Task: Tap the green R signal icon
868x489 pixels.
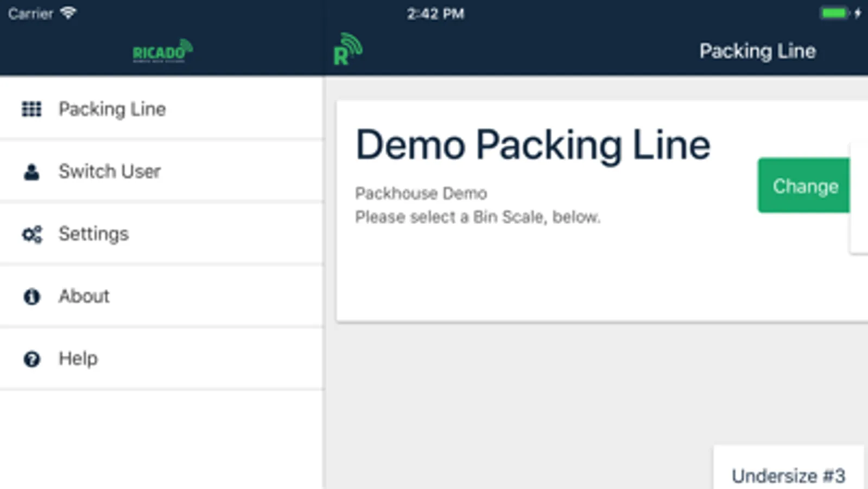Action: click(x=347, y=49)
